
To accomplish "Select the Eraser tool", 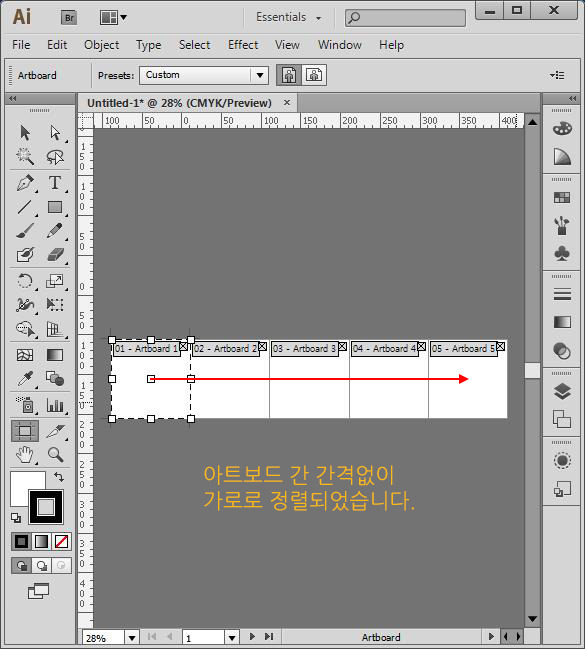I will 55,255.
